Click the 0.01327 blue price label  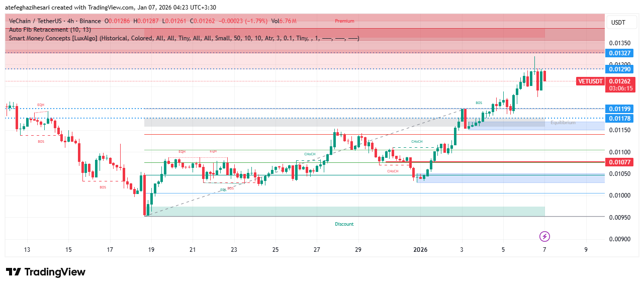620,53
